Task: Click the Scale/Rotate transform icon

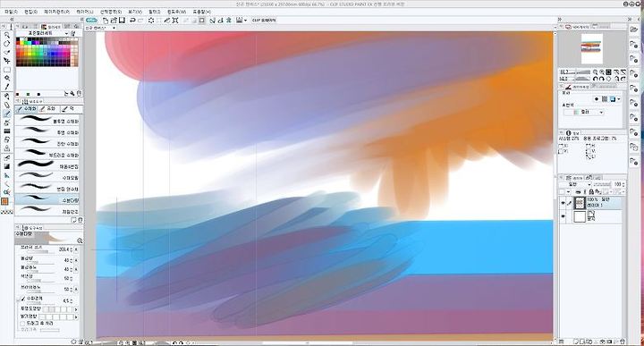Action: [x=175, y=20]
